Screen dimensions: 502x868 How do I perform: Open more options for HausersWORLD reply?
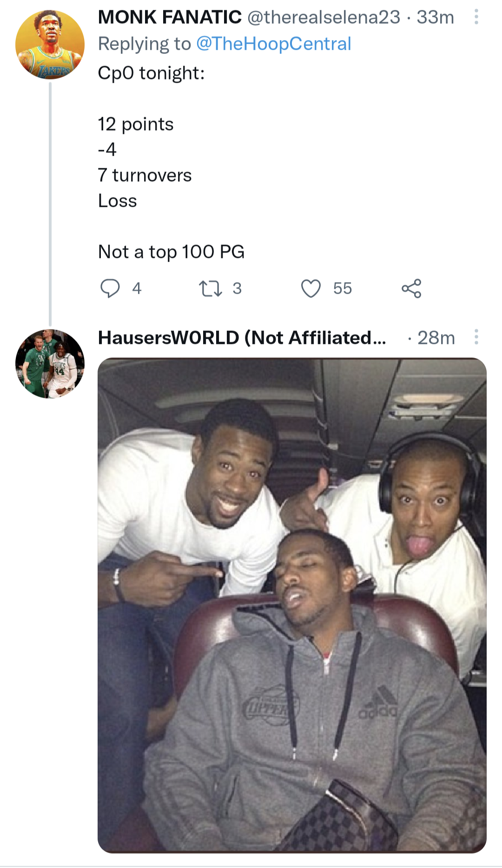tap(476, 337)
